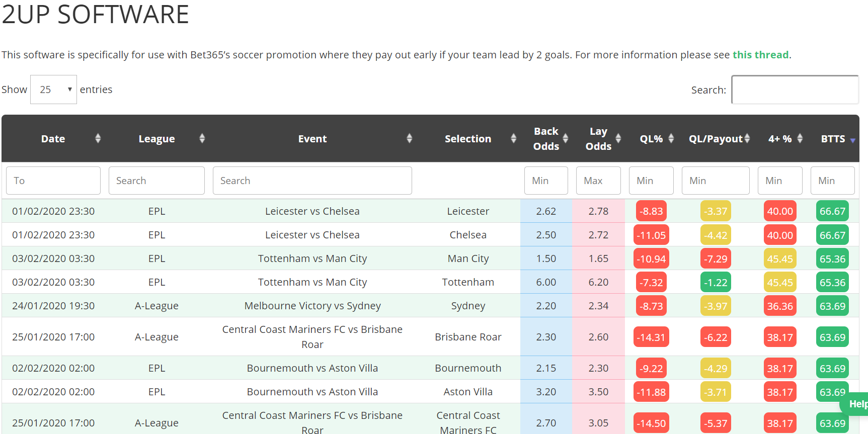This screenshot has height=434, width=868.
Task: Sort table by Date column arrows
Action: (x=98, y=138)
